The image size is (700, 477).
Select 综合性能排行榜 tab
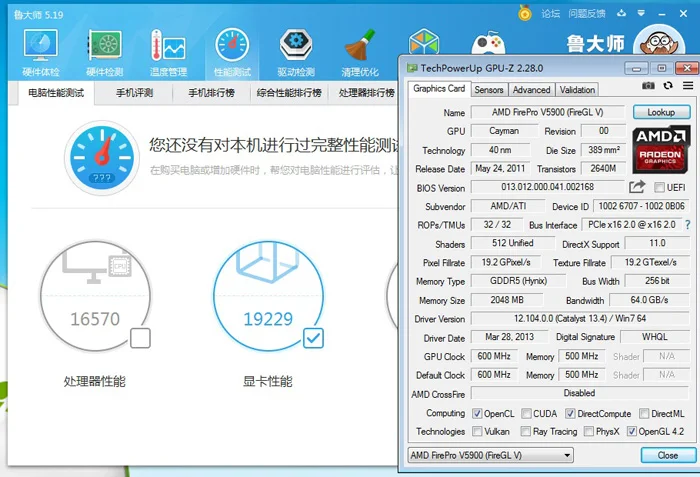(x=289, y=93)
